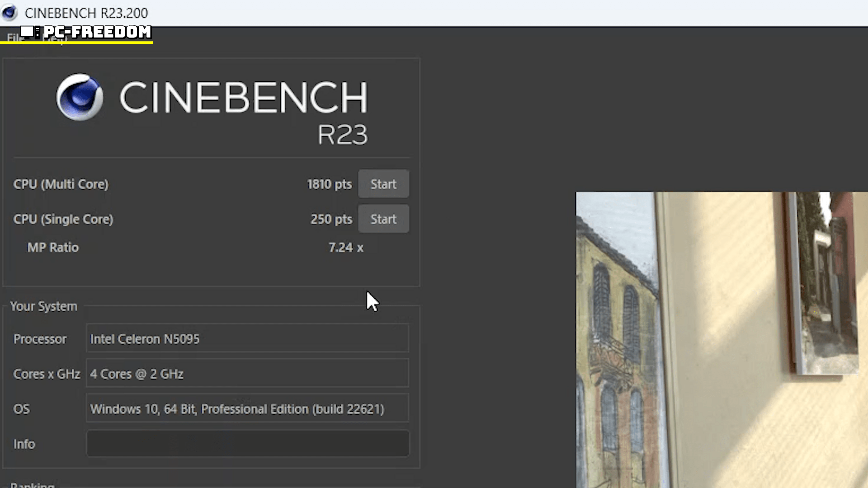Open the File menu
Viewport: 868px width, 488px height.
click(14, 39)
